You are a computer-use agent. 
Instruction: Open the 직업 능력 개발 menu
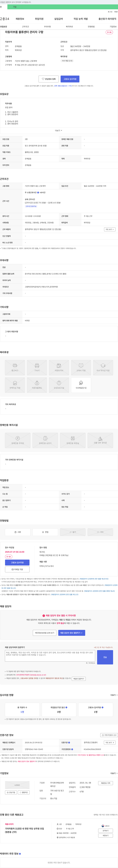tap(81, 19)
